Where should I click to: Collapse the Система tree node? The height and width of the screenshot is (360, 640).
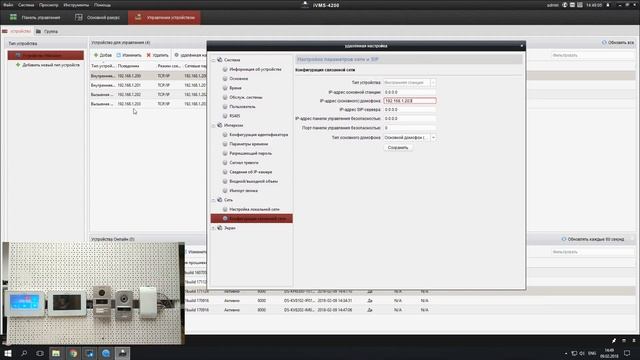[213, 60]
